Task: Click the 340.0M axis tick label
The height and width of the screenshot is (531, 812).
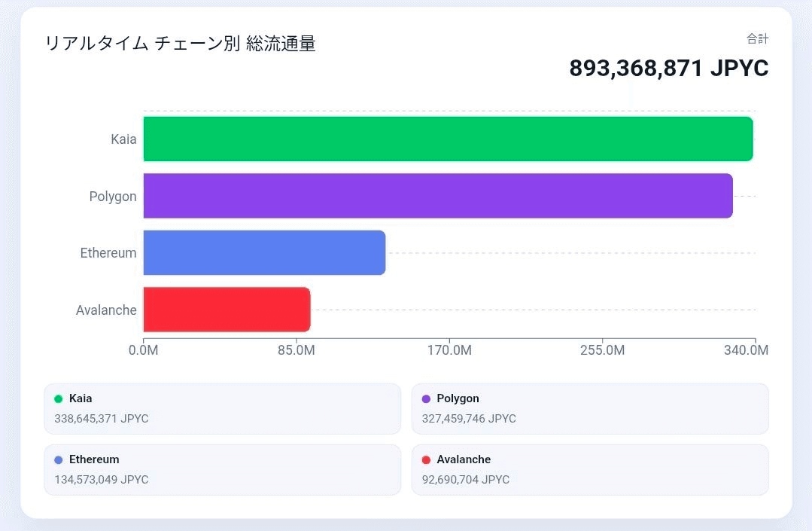Action: [747, 350]
